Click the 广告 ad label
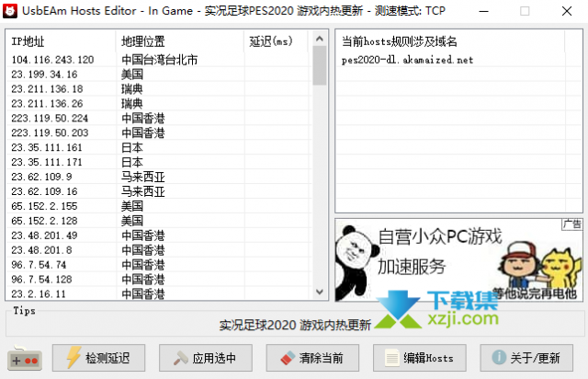Screen dimensions: 588x379 coord(571,224)
